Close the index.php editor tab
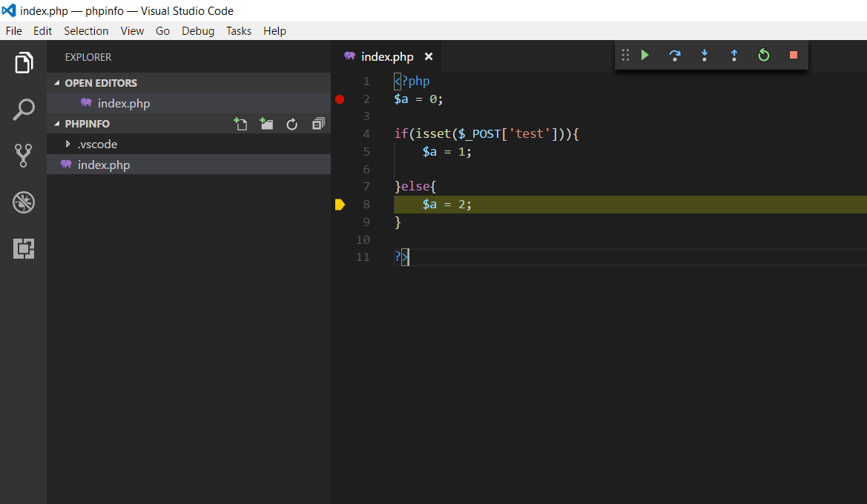867x504 pixels. (429, 56)
